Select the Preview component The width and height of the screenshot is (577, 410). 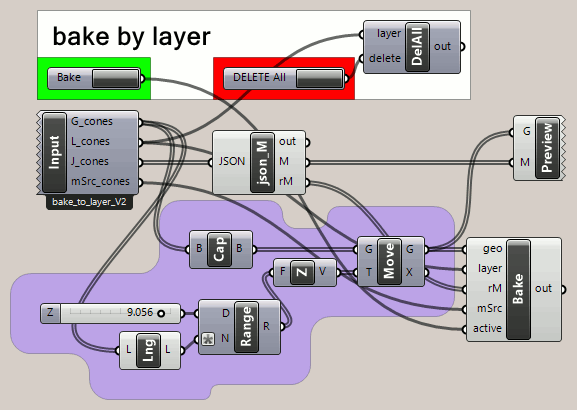coord(547,148)
